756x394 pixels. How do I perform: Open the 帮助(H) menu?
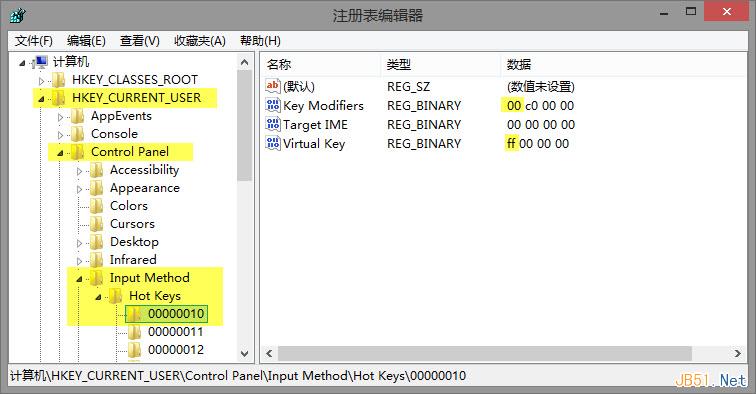260,41
